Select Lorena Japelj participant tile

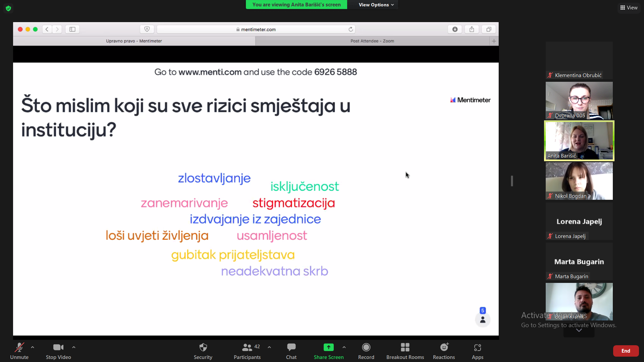click(x=579, y=221)
